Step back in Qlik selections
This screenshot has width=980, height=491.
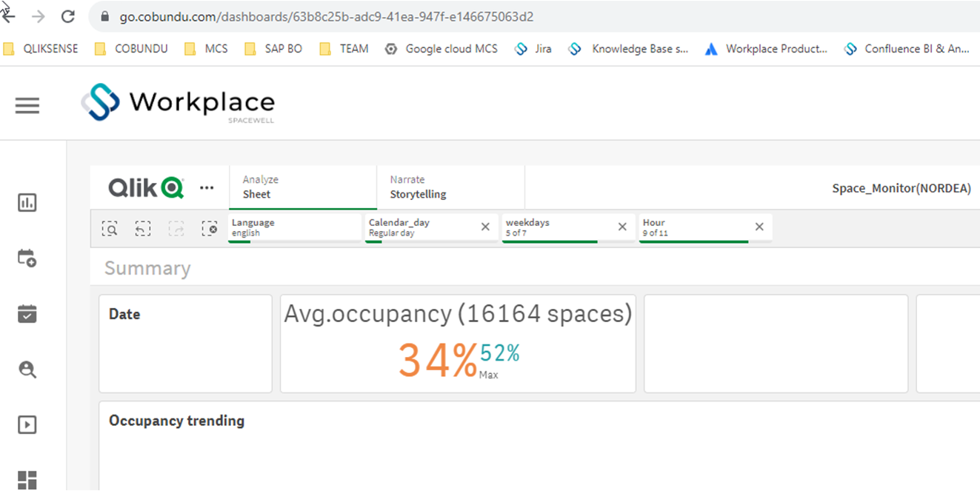143,229
